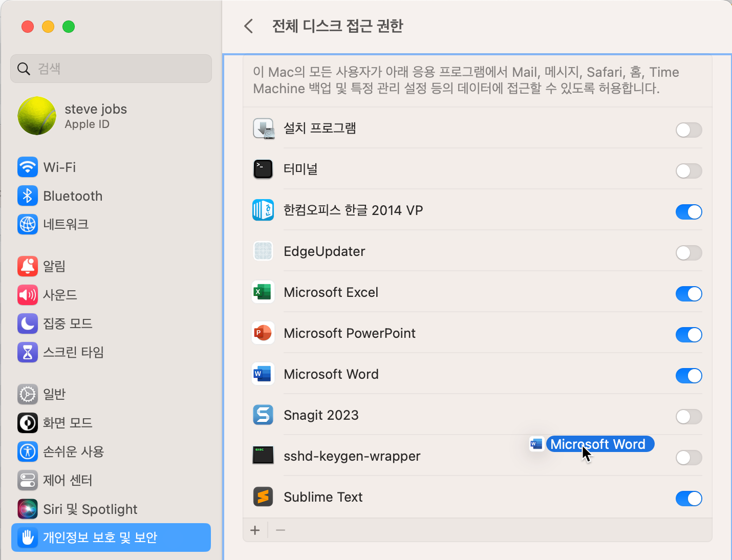The width and height of the screenshot is (732, 560).
Task: Select the Snagit 2023 row text
Action: click(x=321, y=415)
